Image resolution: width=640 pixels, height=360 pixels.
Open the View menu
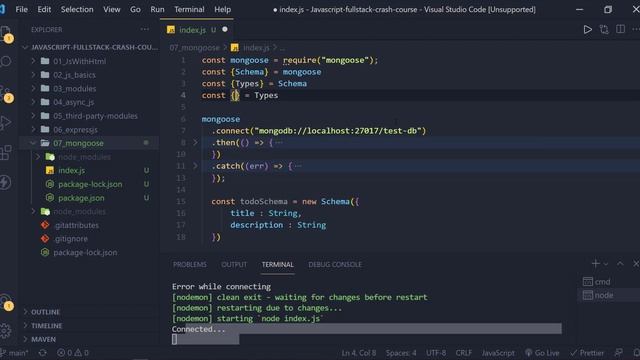111,9
